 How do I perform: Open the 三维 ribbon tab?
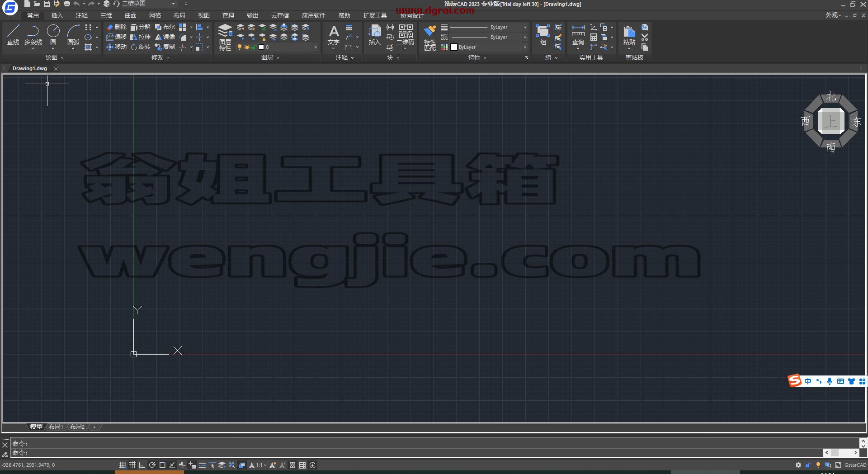click(x=106, y=15)
